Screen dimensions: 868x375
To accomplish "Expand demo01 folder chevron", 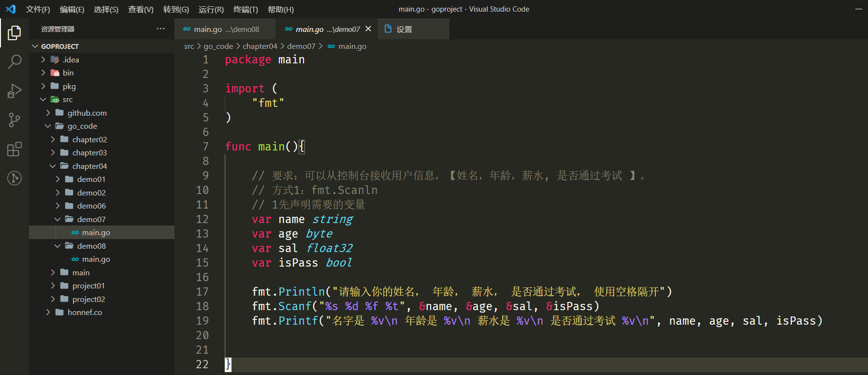I will (58, 179).
